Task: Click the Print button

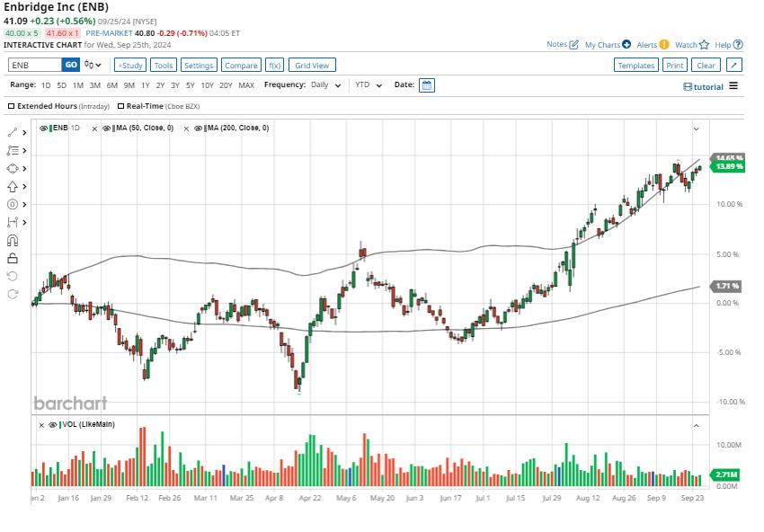Action: [675, 66]
